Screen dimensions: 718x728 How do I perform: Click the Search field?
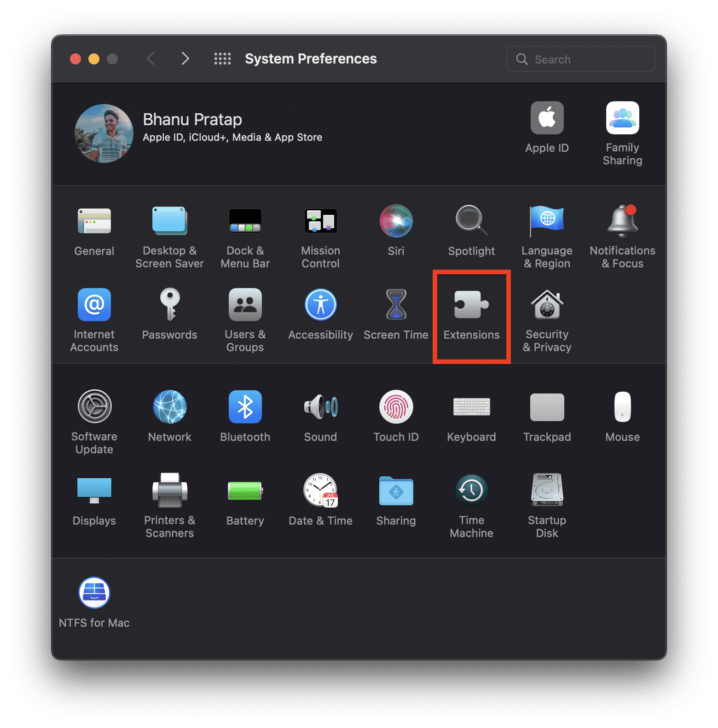(x=581, y=59)
